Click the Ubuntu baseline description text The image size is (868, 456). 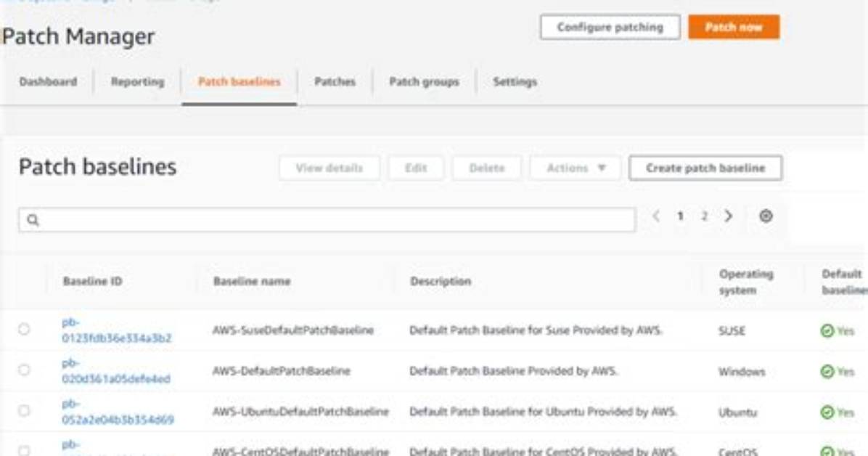point(543,412)
